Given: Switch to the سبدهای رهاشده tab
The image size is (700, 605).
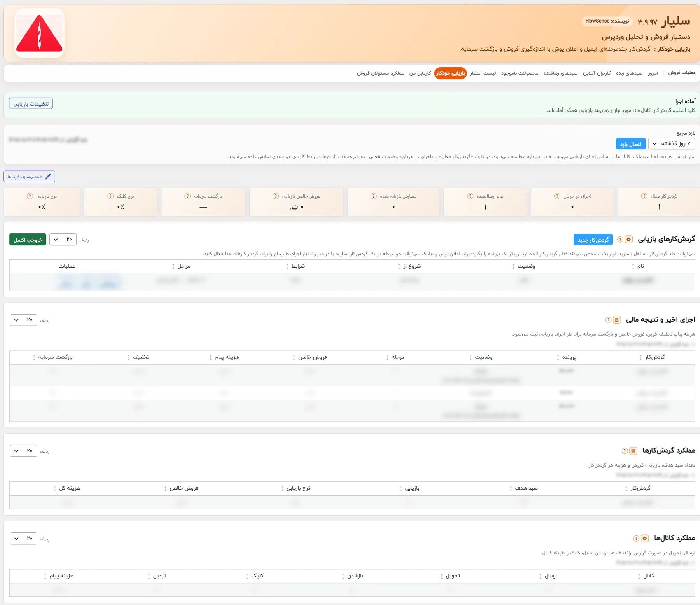Looking at the screenshot, I should point(561,73).
